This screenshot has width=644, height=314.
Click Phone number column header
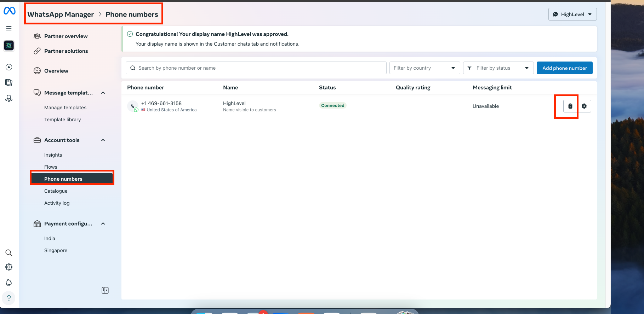click(146, 87)
